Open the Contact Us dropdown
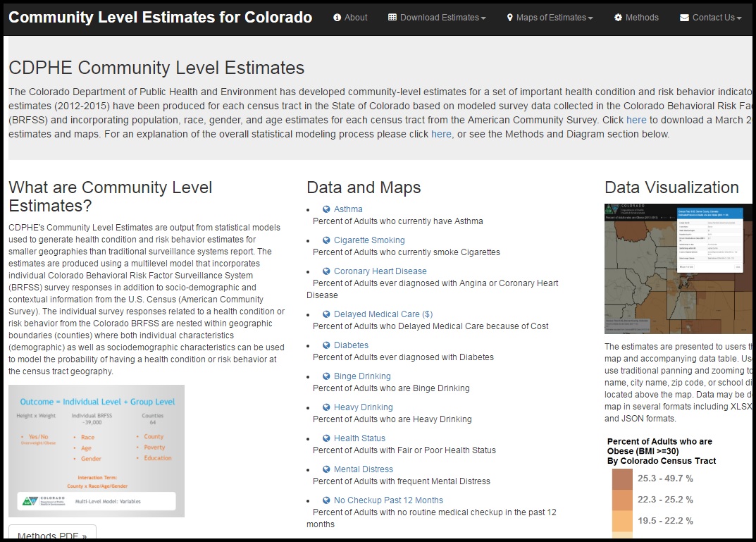The height and width of the screenshot is (542, 756). click(x=709, y=18)
